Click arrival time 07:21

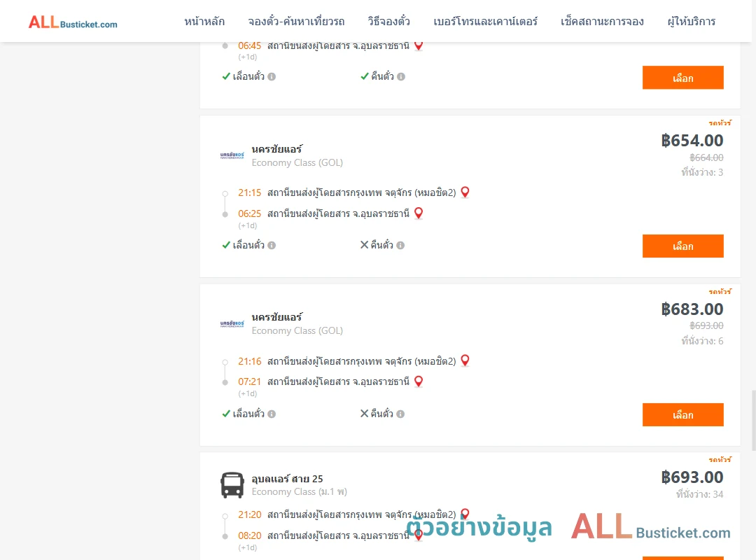pos(249,382)
